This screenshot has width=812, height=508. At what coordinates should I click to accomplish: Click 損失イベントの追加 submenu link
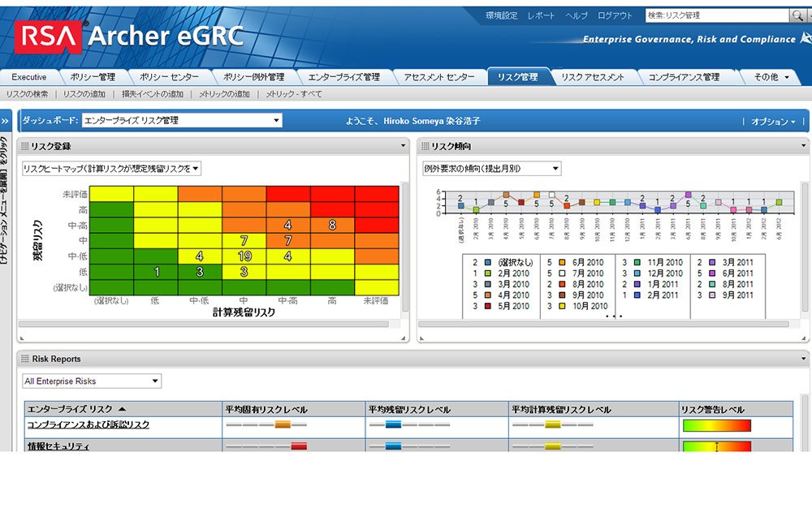(x=153, y=94)
